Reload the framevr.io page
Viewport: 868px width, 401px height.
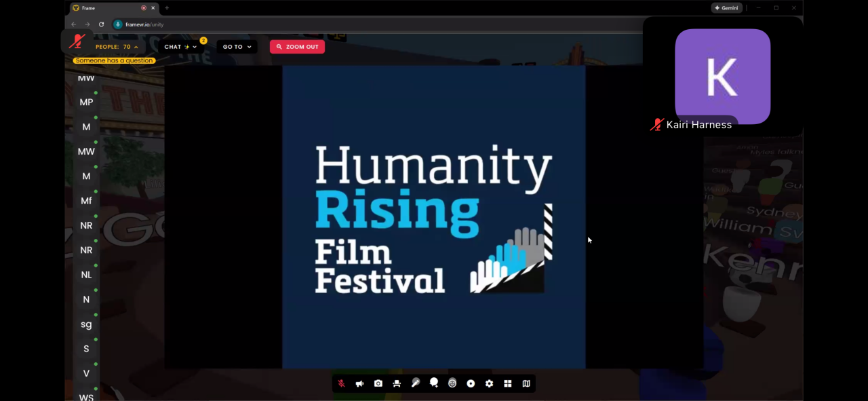tap(101, 24)
